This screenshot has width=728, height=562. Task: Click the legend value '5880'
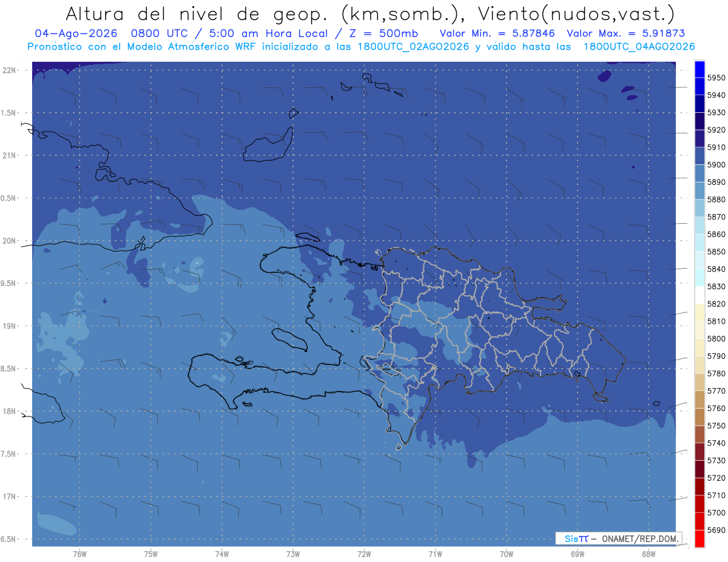pyautogui.click(x=716, y=199)
